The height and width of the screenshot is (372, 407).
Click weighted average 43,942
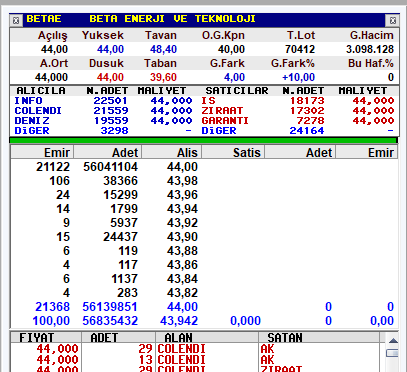point(179,321)
